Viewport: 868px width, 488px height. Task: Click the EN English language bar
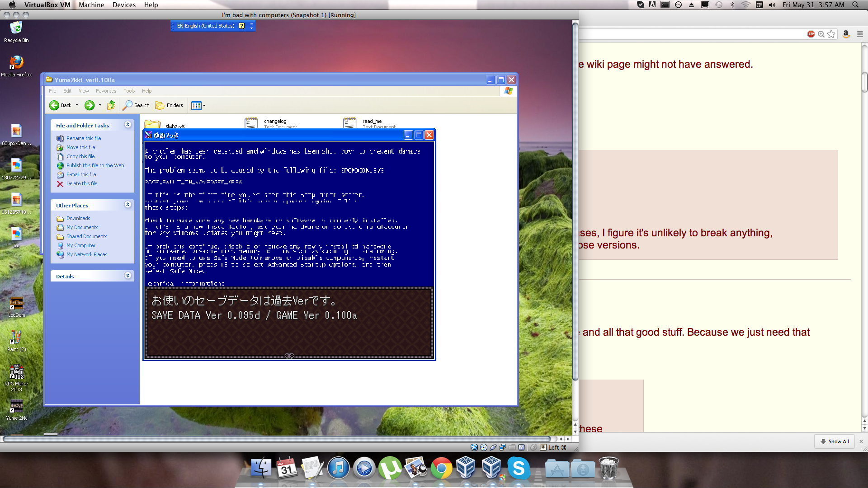click(206, 26)
